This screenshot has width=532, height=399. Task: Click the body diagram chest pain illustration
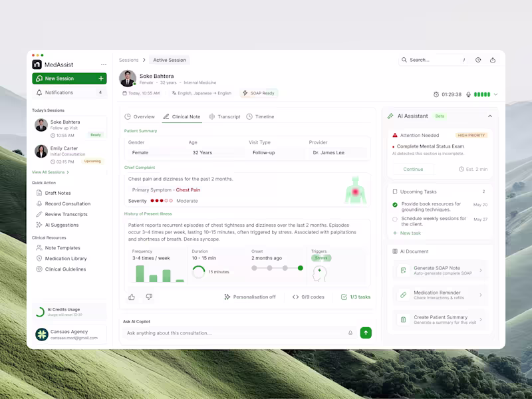(x=356, y=190)
